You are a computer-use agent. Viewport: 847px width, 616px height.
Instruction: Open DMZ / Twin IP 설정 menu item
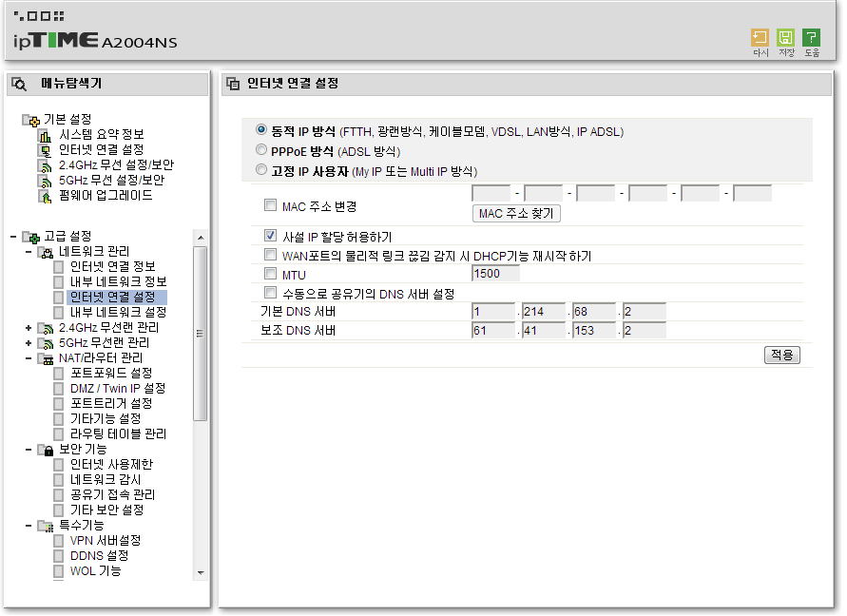pos(118,389)
